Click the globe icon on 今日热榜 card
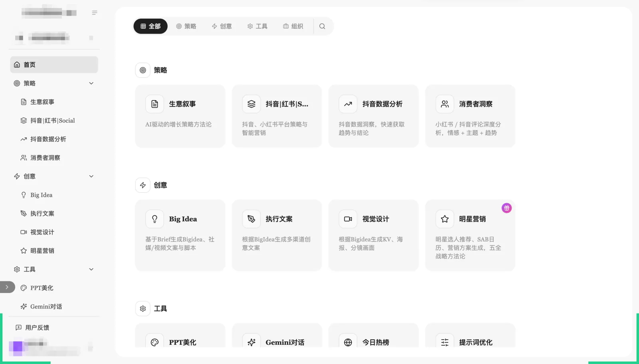Screen dimensions: 639x364 (348, 342)
